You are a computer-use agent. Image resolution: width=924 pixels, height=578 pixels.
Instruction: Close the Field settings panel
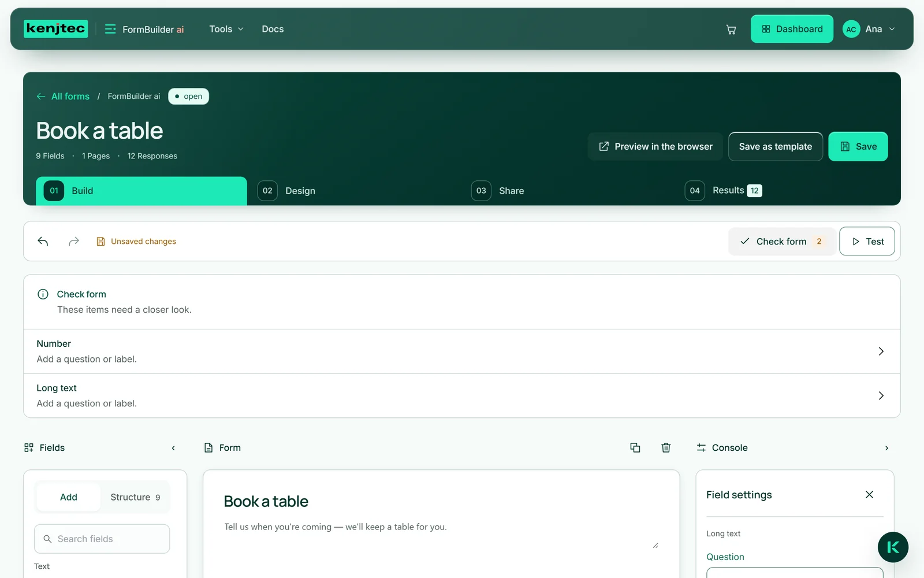click(869, 494)
